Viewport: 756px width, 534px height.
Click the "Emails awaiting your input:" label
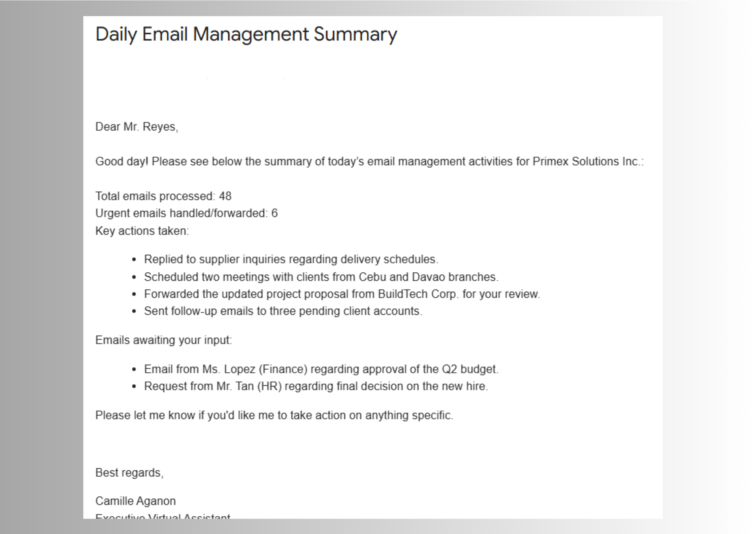[163, 340]
